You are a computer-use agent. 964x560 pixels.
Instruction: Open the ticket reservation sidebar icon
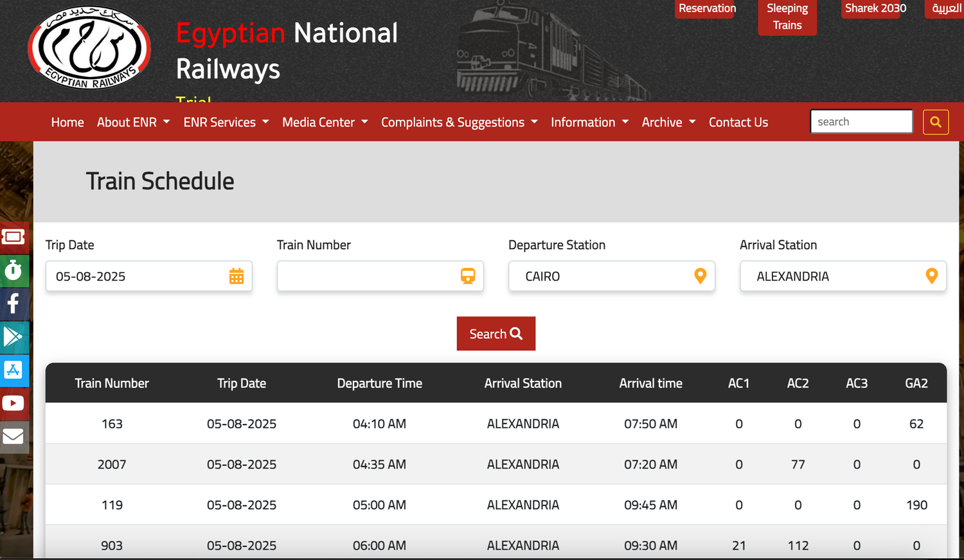click(14, 237)
